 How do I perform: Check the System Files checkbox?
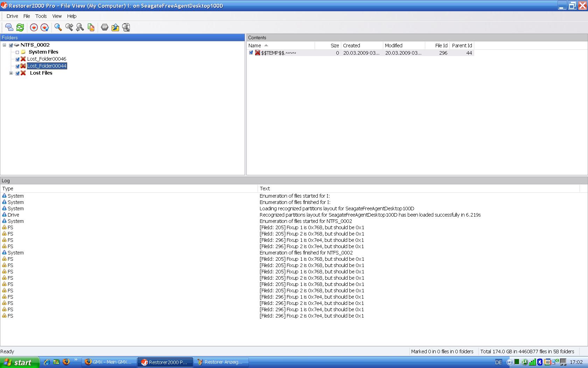tap(17, 52)
